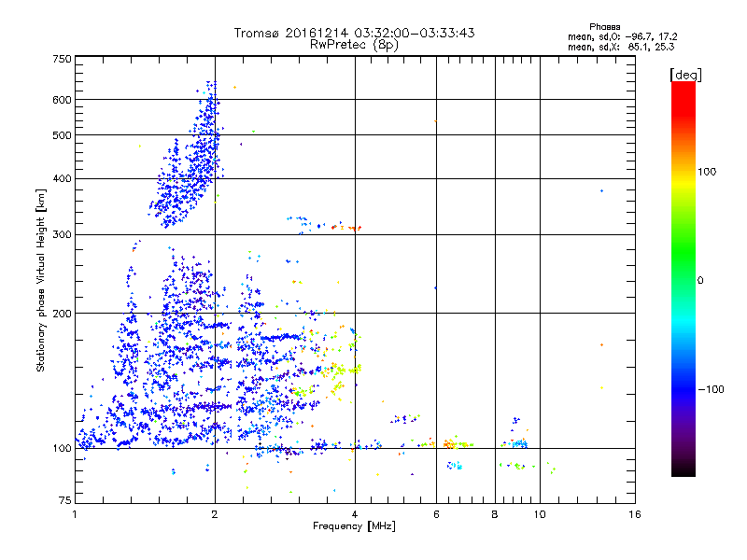Click the x-axis tick label '8'

(495, 514)
